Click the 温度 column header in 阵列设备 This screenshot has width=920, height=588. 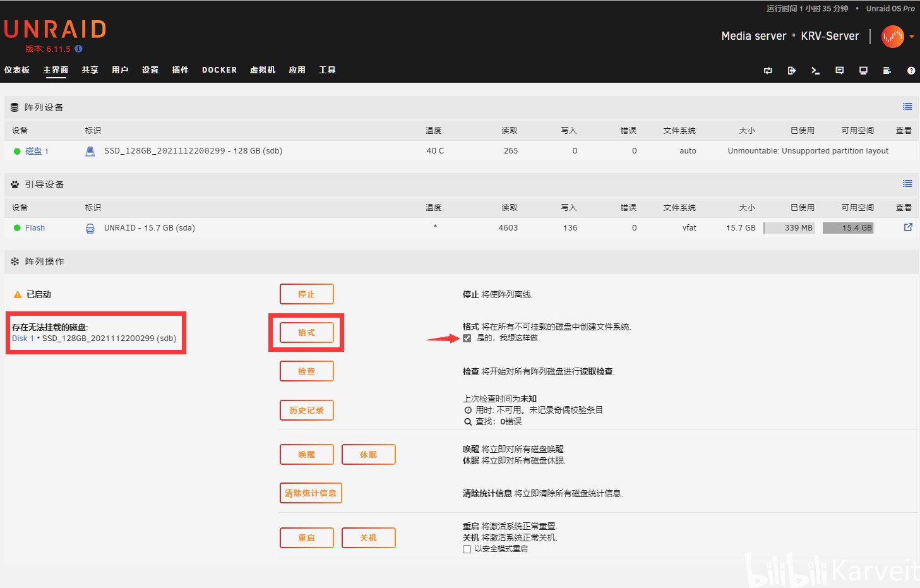[x=435, y=131]
